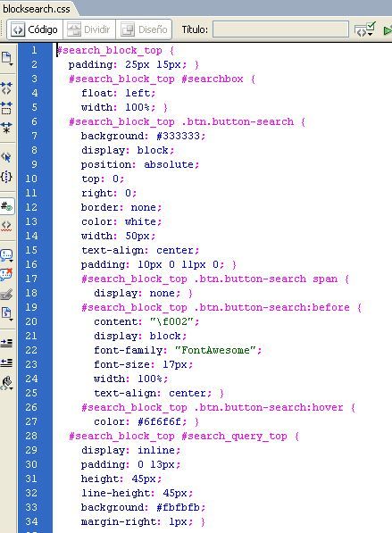Toggle Highlight Invalid Code button

[7, 226]
